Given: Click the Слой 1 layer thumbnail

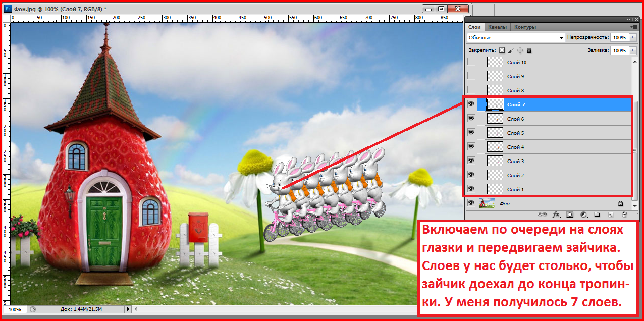Looking at the screenshot, I should (x=496, y=189).
